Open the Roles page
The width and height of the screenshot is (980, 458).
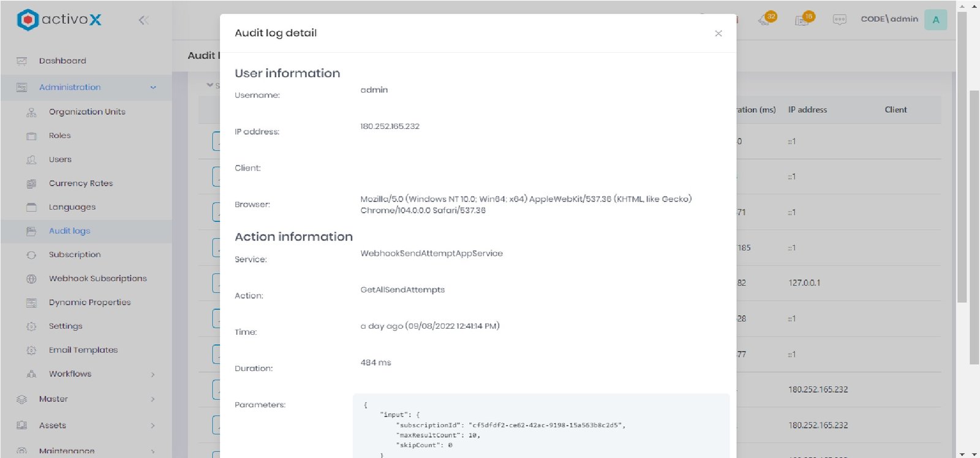(x=60, y=135)
